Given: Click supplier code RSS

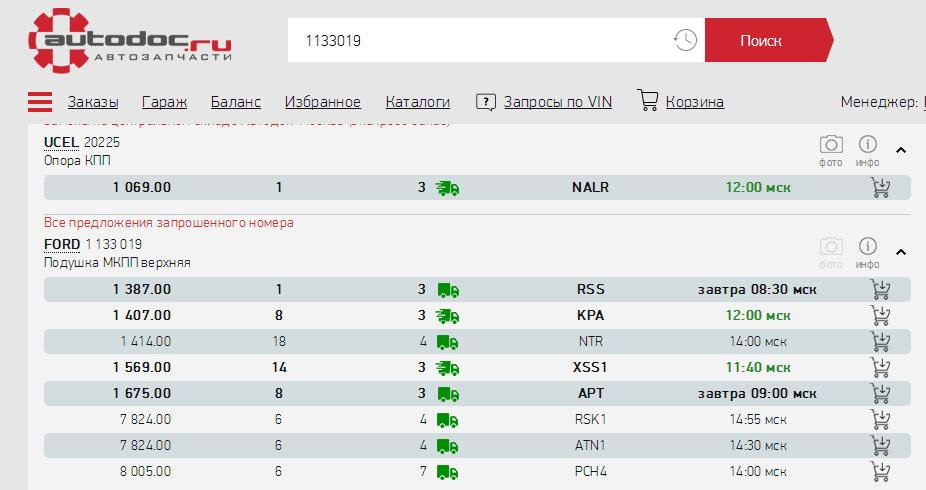Looking at the screenshot, I should click(x=591, y=289).
